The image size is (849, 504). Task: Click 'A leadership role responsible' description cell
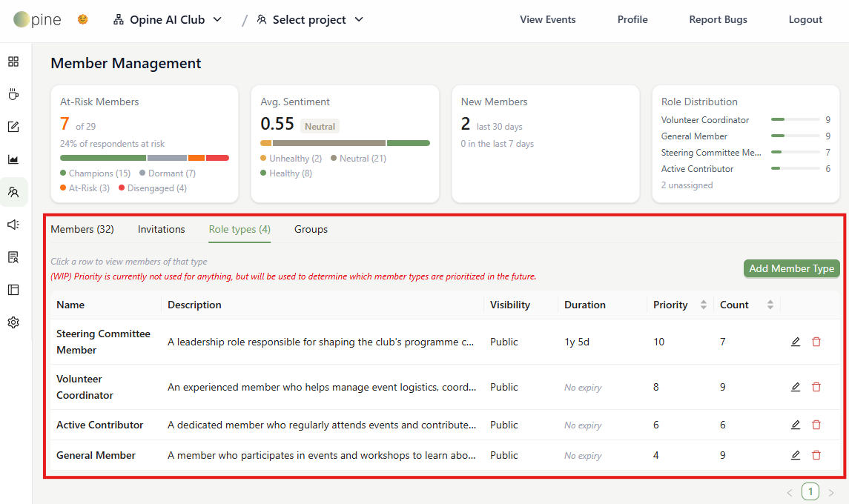[x=320, y=342]
